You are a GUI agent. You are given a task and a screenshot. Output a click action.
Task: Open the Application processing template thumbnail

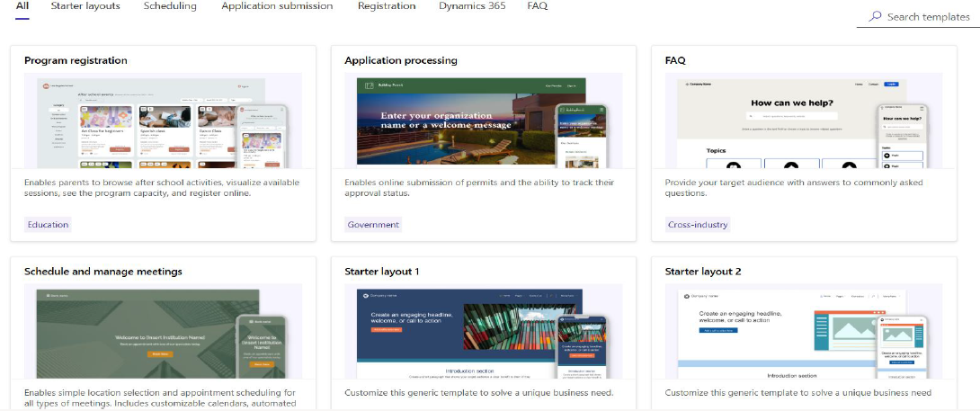pyautogui.click(x=483, y=121)
